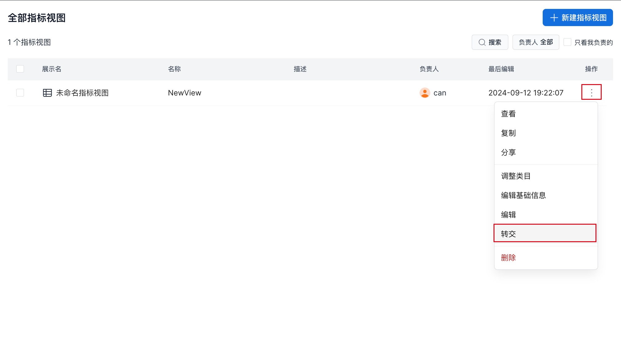Image resolution: width=621 pixels, height=364 pixels.
Task: Open 编辑基础信息 from the menu
Action: [523, 196]
